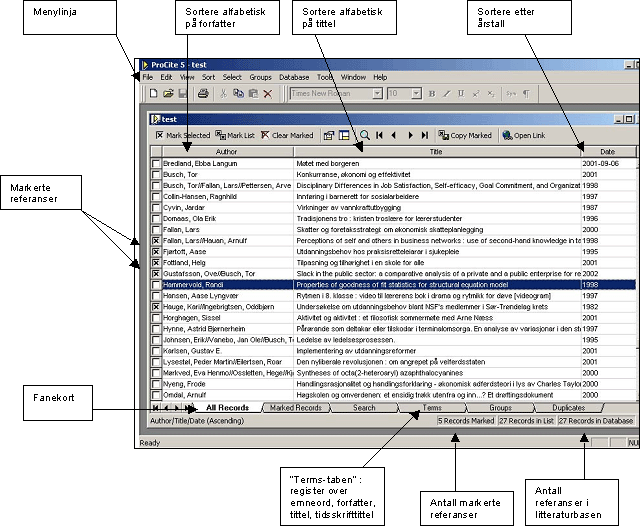Sort list by Author column header
The image size is (640, 526).
(227, 152)
